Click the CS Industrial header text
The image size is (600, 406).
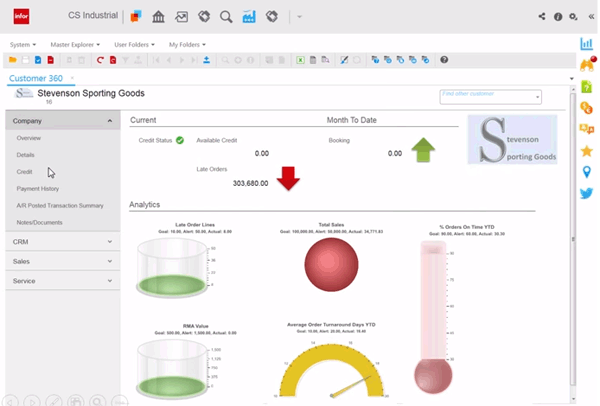(x=93, y=15)
